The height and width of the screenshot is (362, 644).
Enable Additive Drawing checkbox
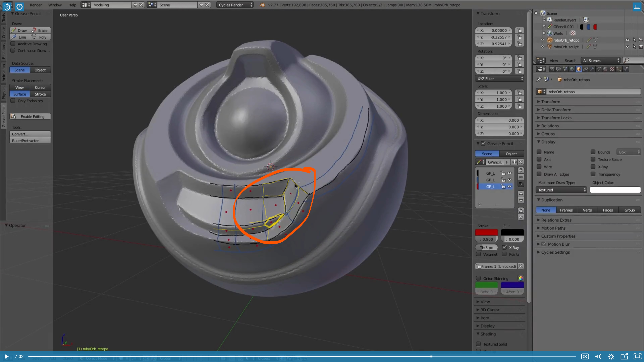[13, 44]
